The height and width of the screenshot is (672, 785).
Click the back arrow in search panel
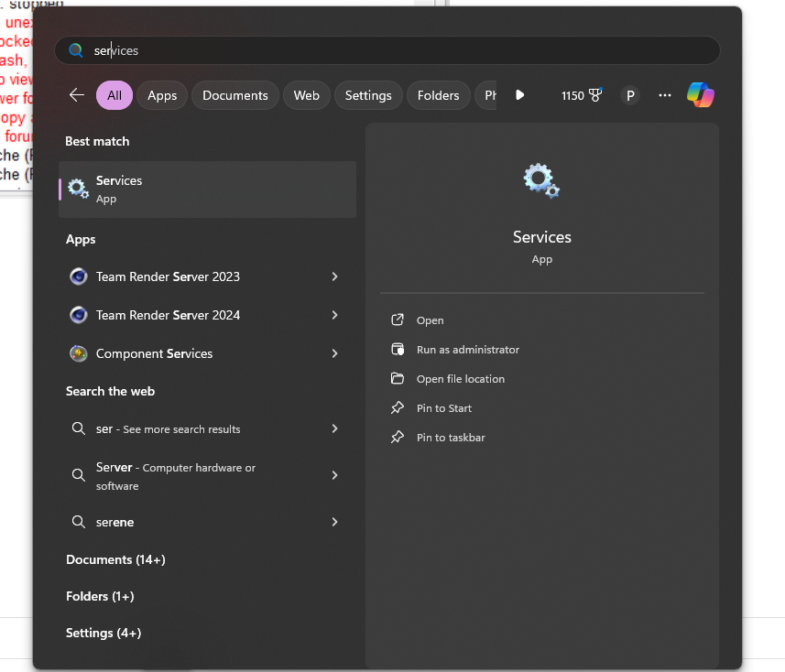(x=77, y=95)
